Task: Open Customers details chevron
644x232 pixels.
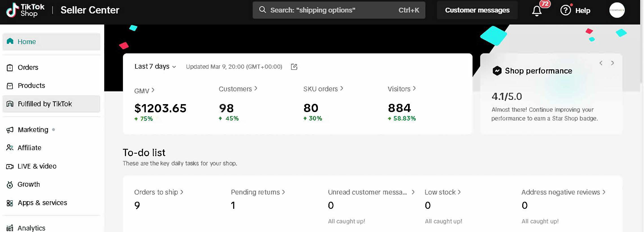Action: coord(256,88)
